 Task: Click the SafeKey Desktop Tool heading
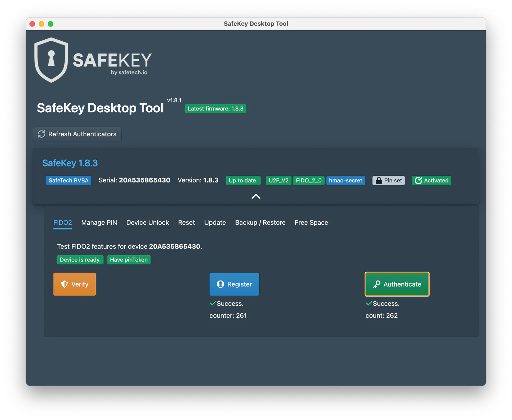pos(100,108)
